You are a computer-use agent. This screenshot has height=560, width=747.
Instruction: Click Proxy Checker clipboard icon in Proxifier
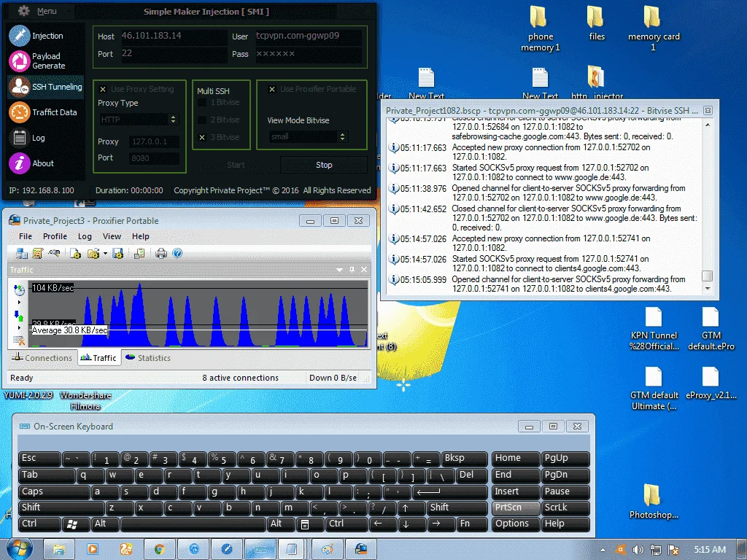(139, 253)
